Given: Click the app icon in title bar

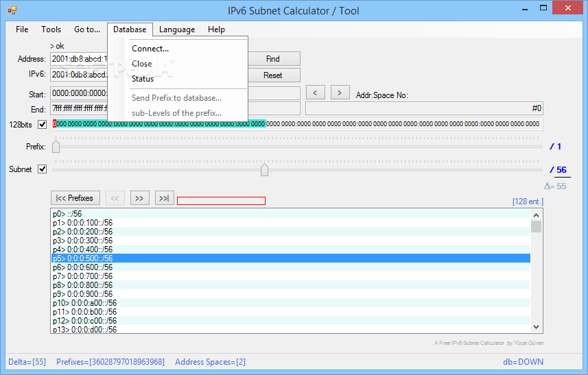Looking at the screenshot, I should click(x=12, y=10).
